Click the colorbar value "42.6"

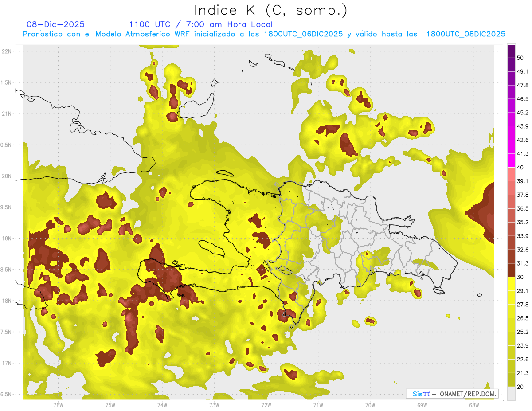[523, 140]
